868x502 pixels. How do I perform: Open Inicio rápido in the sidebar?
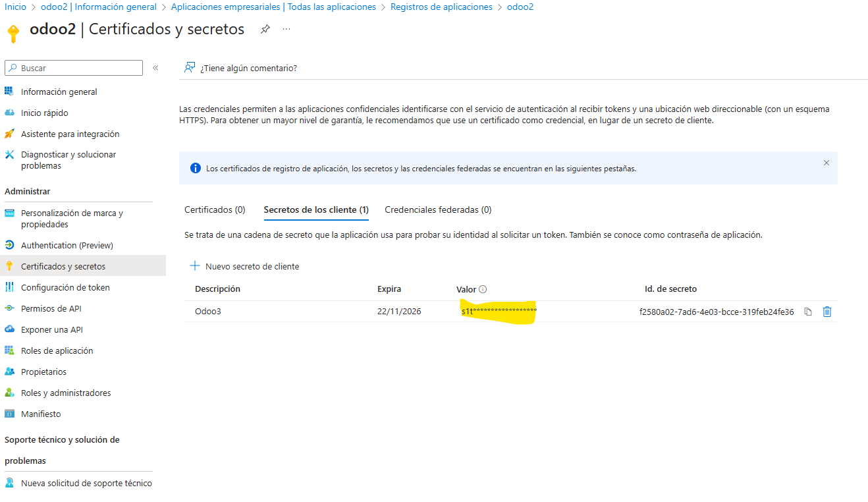(45, 113)
